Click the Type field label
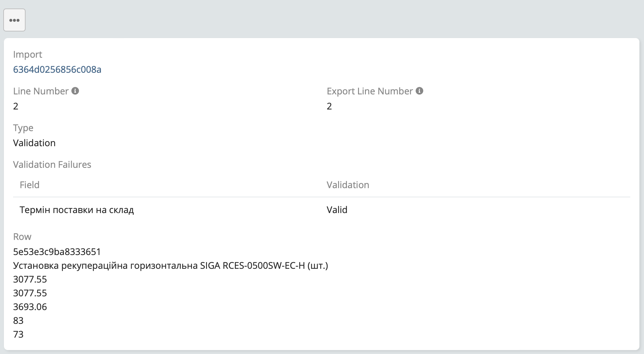Viewport: 644px width, 354px height. [23, 128]
